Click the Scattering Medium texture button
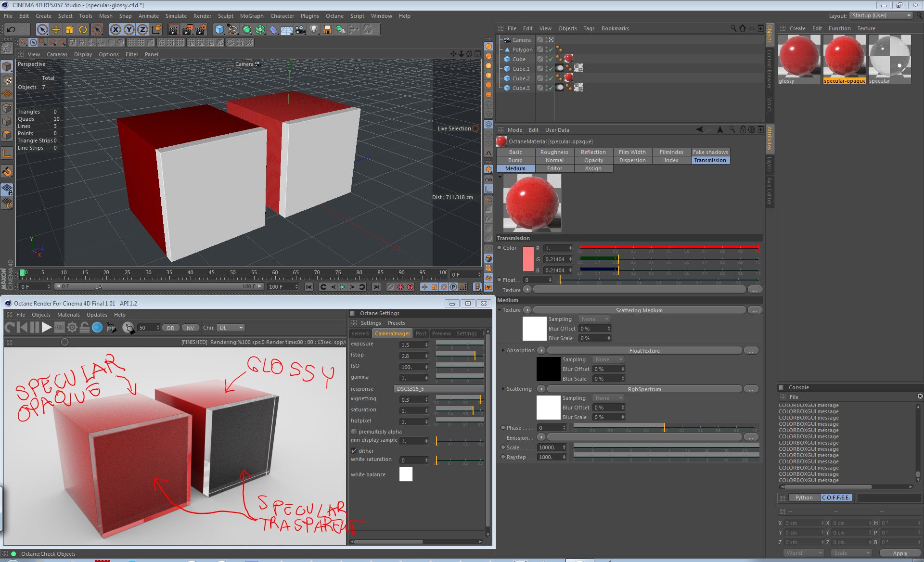924x562 pixels. pos(639,310)
